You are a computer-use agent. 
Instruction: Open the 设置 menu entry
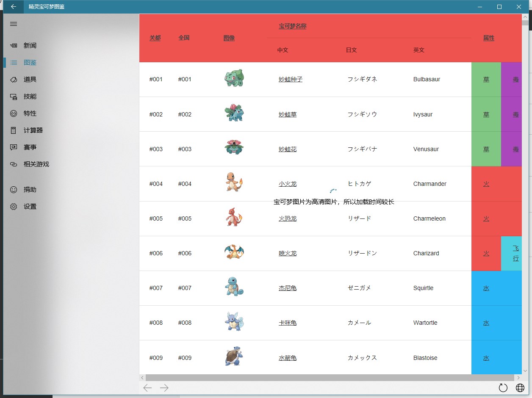point(71,207)
